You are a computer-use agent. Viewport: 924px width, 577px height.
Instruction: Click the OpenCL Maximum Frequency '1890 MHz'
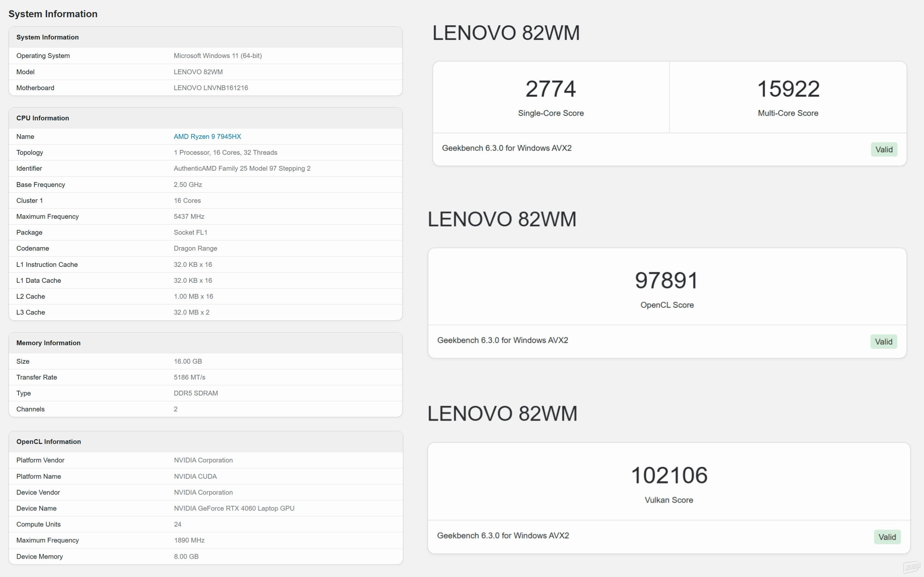189,540
